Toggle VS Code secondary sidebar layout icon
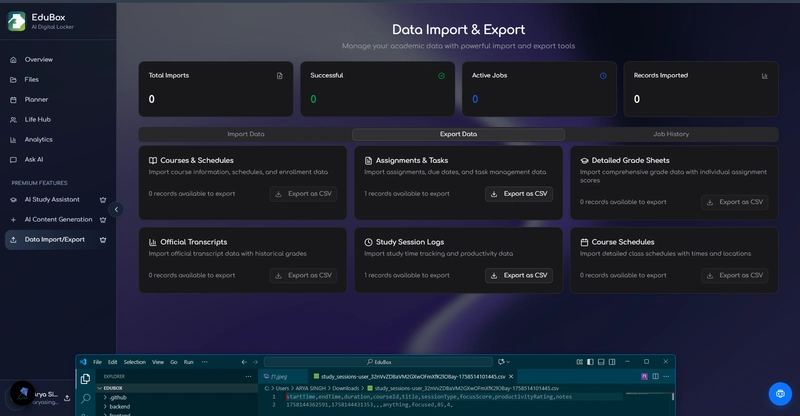The height and width of the screenshot is (416, 800). [x=612, y=362]
